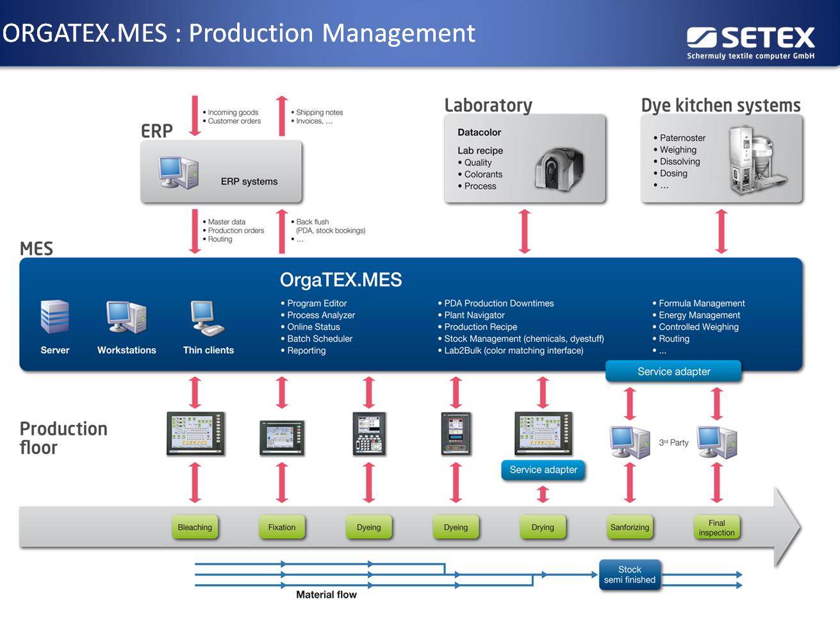Viewport: 840px width, 620px height.
Task: Click the ERP systems computer icon
Action: point(179,172)
